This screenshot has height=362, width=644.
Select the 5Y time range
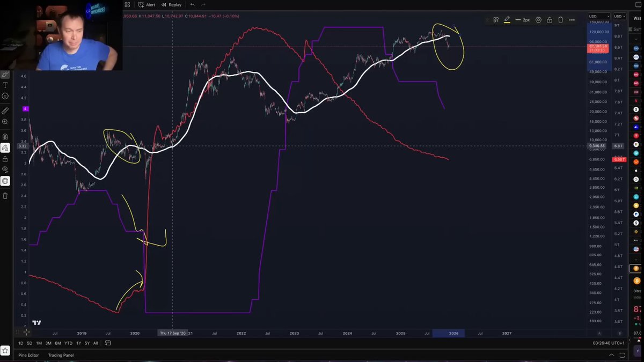87,343
